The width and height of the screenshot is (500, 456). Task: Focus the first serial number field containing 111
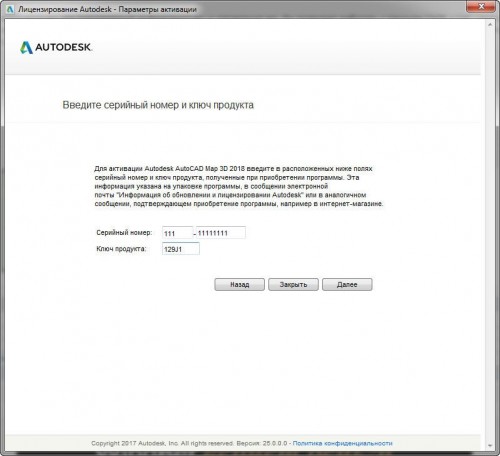(x=177, y=233)
